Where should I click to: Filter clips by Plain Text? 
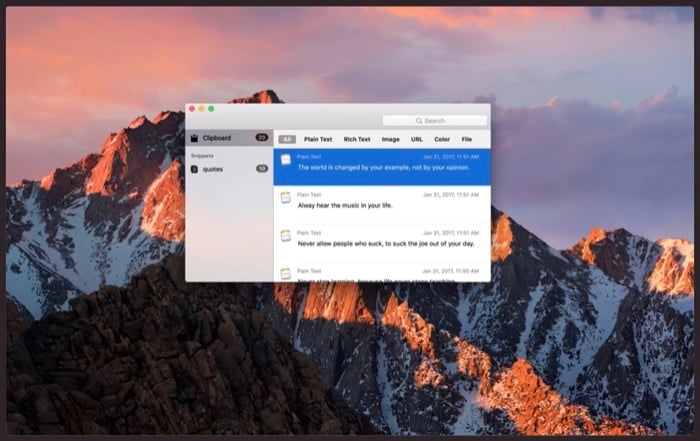pyautogui.click(x=318, y=139)
